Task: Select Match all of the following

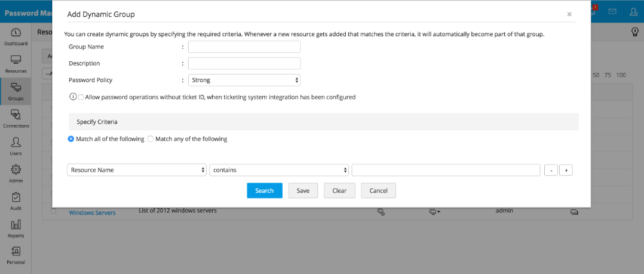Action: [x=71, y=139]
